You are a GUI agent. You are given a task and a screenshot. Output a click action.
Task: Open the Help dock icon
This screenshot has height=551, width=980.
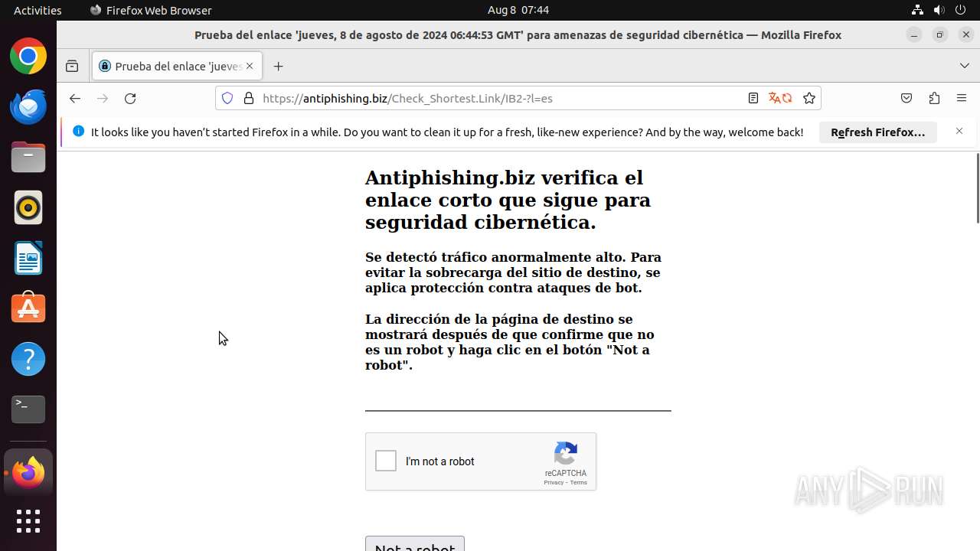click(x=28, y=359)
